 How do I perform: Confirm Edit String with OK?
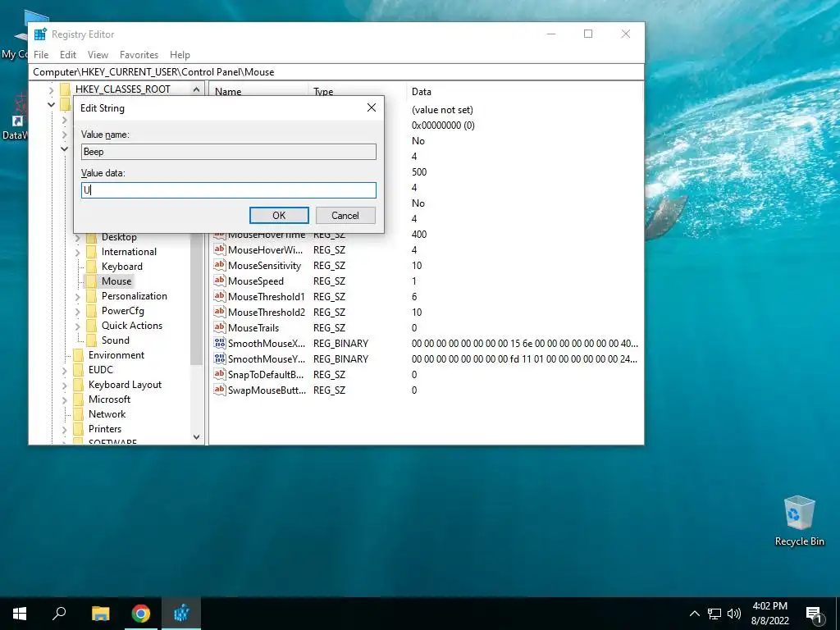[x=279, y=216]
